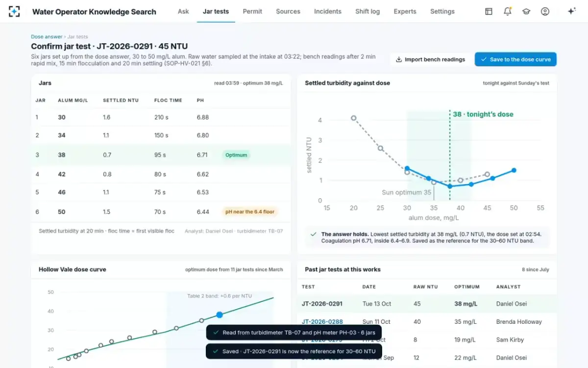Open the notifications bell
The height and width of the screenshot is (368, 588).
coord(508,11)
